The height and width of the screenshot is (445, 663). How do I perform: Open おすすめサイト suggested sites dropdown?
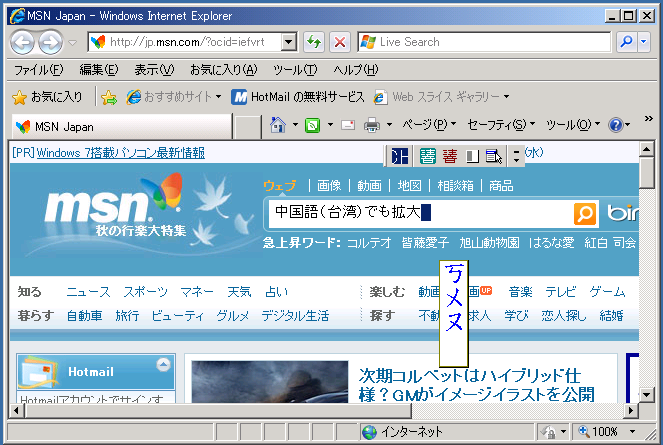click(174, 97)
